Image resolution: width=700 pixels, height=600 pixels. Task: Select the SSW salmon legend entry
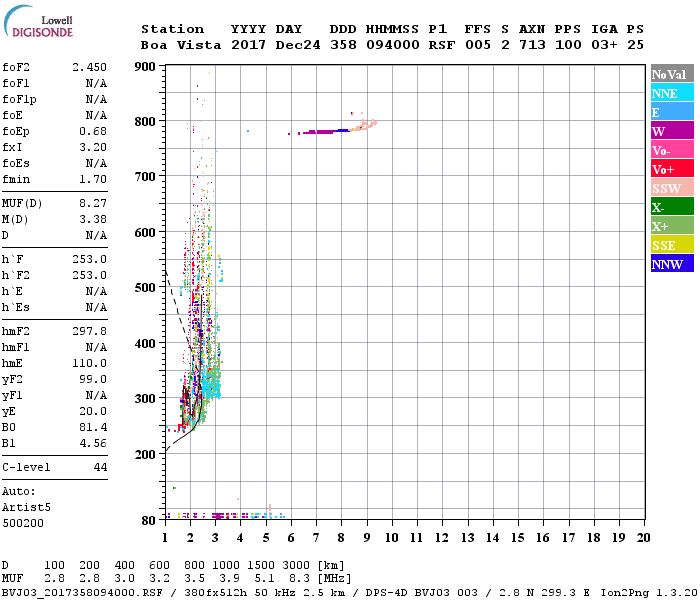pyautogui.click(x=669, y=188)
